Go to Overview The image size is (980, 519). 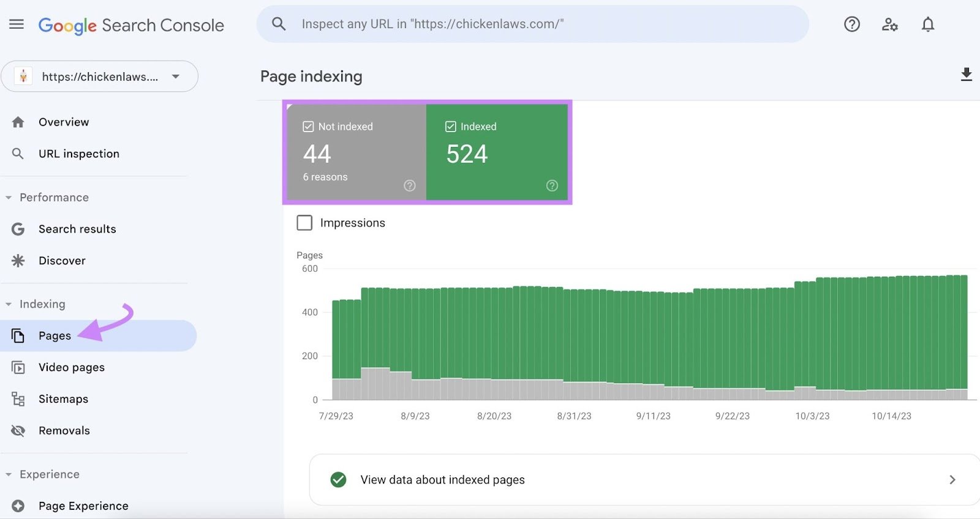click(x=64, y=122)
